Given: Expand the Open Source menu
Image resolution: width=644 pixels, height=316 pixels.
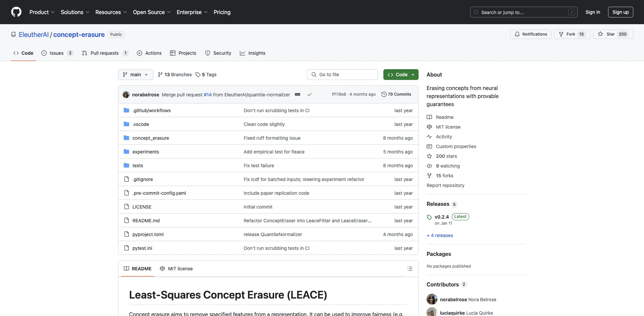Looking at the screenshot, I should 152,12.
